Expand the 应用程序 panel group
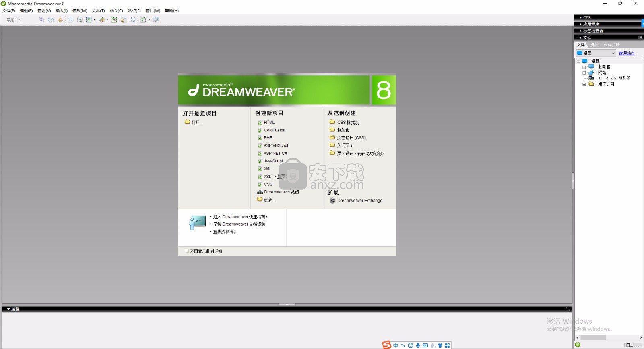The image size is (644, 349). point(580,24)
